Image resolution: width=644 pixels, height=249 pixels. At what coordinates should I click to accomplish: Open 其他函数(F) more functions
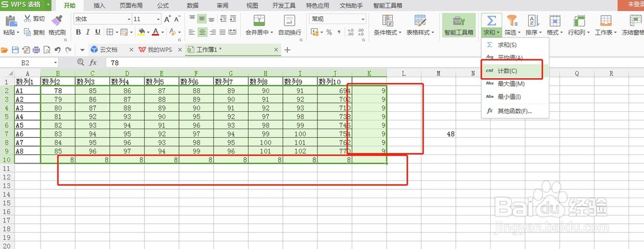515,111
